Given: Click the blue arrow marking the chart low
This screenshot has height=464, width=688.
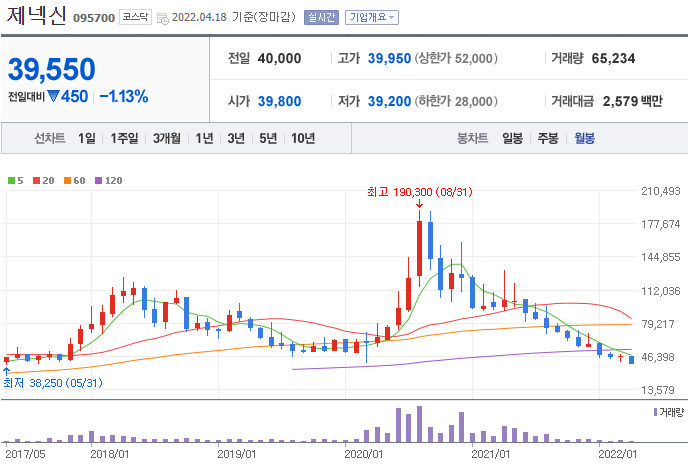Looking at the screenshot, I should (x=6, y=371).
